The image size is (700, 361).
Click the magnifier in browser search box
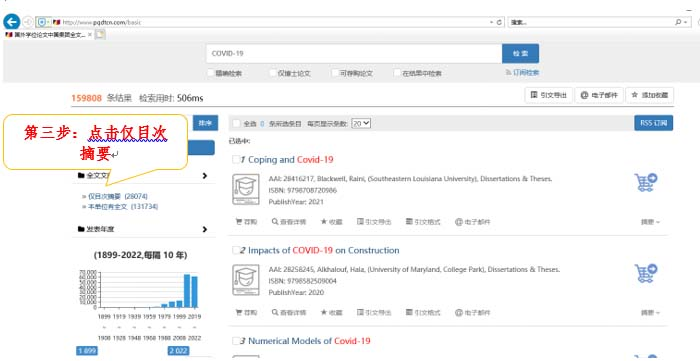[678, 22]
